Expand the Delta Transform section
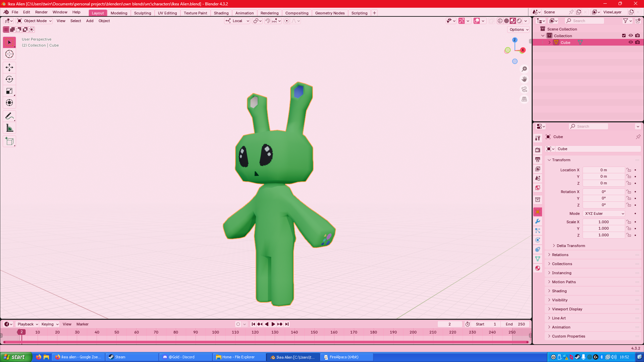The height and width of the screenshot is (362, 644). tap(571, 246)
